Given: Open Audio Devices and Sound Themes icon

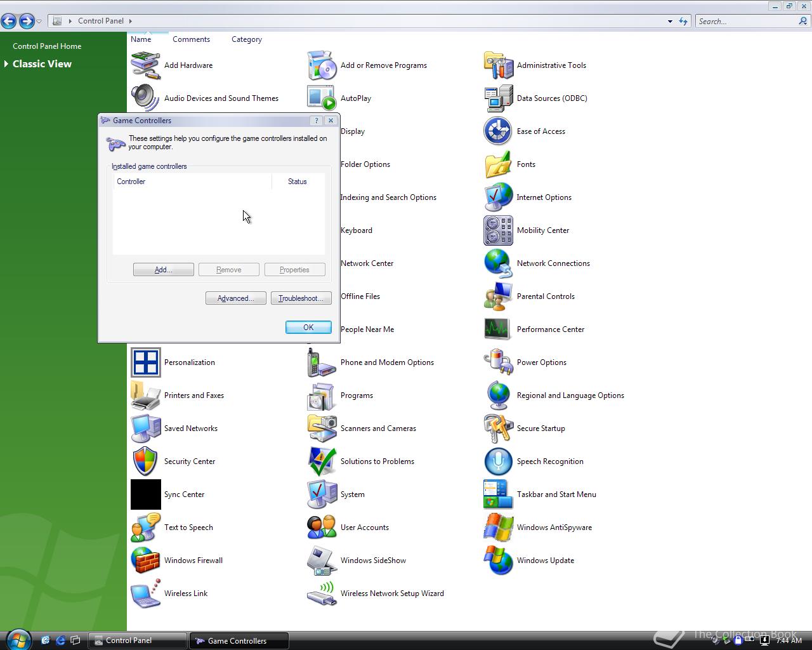Looking at the screenshot, I should [145, 98].
